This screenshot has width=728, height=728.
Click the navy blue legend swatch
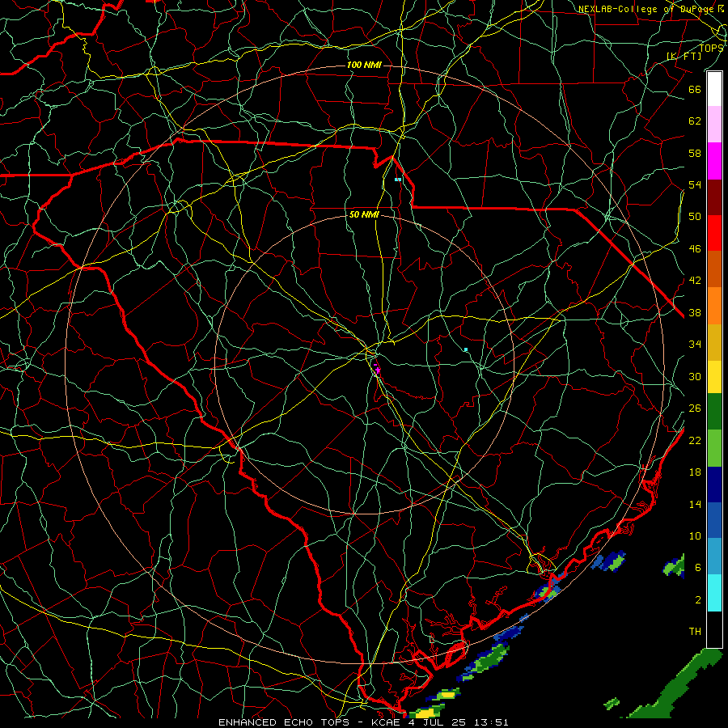pyautogui.click(x=714, y=485)
